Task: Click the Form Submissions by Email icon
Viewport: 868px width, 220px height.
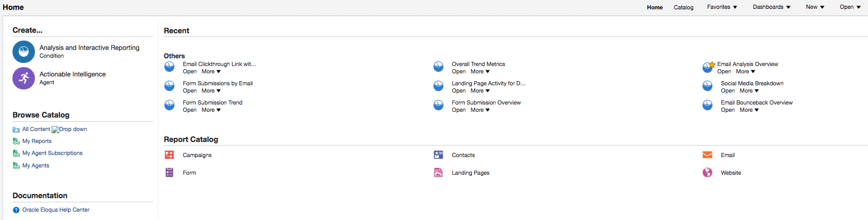Action: 170,86
